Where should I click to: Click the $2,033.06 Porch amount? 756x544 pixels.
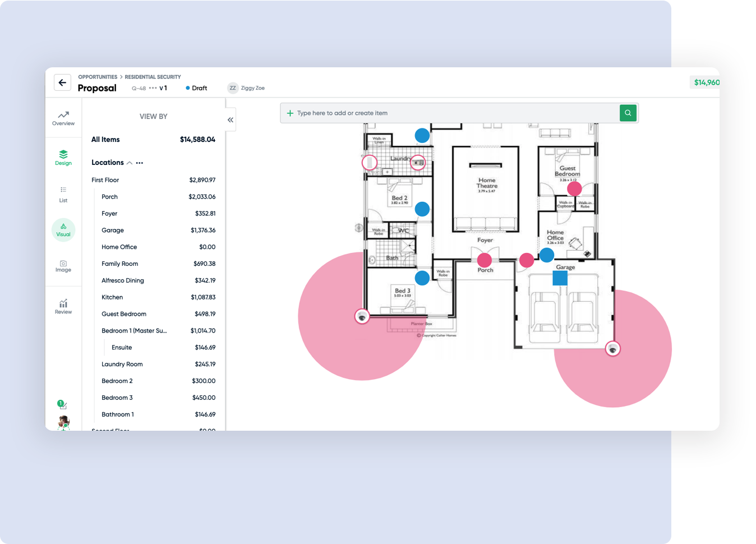[202, 197]
